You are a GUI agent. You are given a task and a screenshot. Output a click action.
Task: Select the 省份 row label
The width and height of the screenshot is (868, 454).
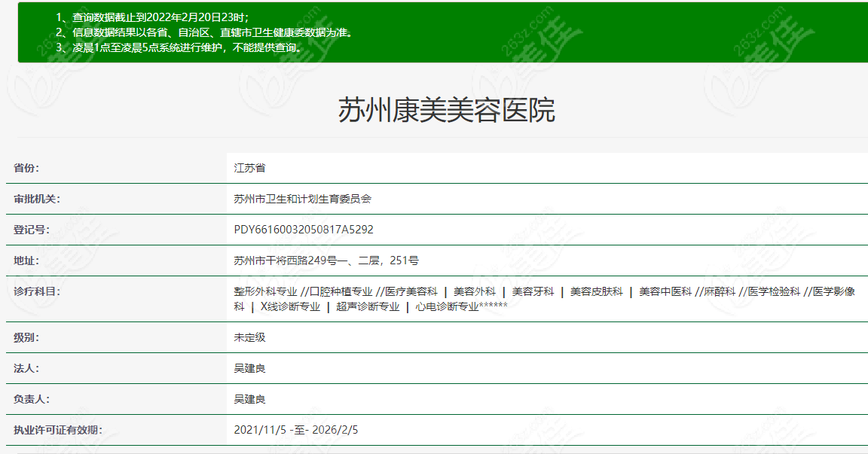(26, 168)
